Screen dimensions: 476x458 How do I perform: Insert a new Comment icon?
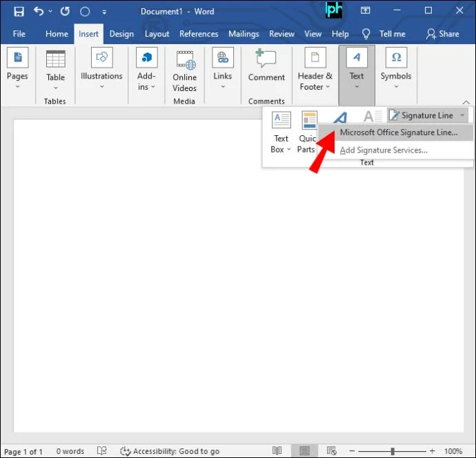coord(266,58)
